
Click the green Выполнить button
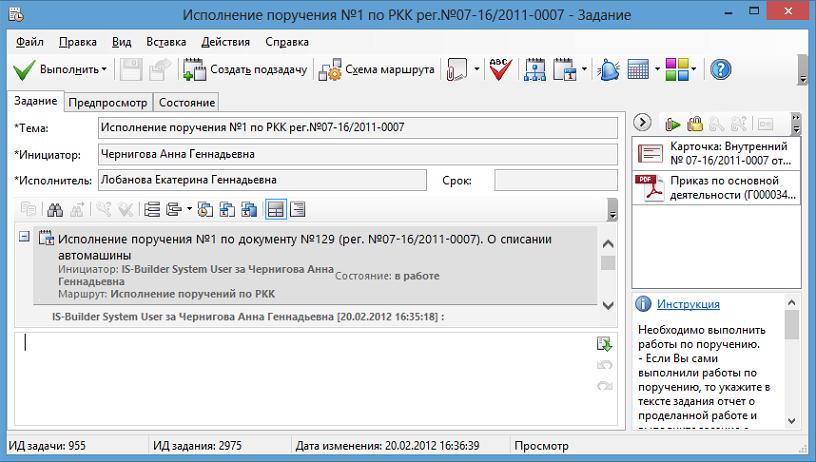point(56,70)
